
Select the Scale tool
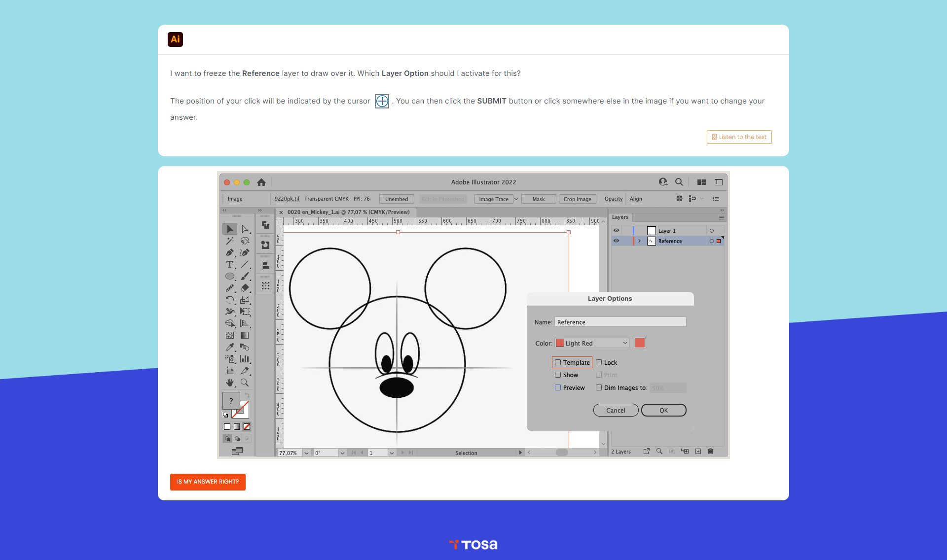[245, 300]
